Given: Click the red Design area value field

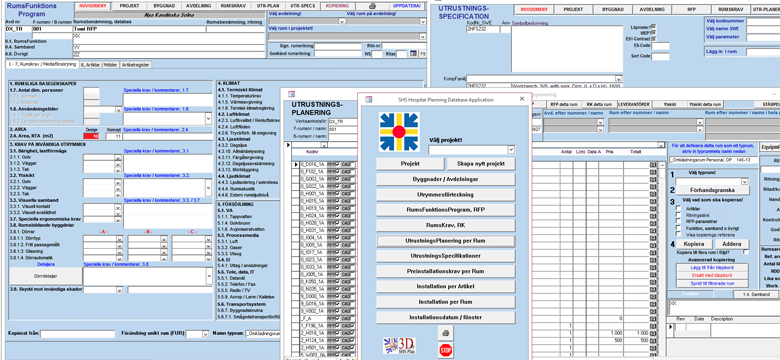Looking at the screenshot, I should (92, 136).
